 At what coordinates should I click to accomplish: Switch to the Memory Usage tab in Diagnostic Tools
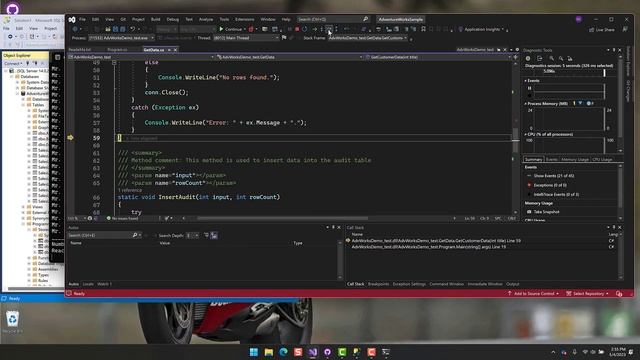[575, 160]
